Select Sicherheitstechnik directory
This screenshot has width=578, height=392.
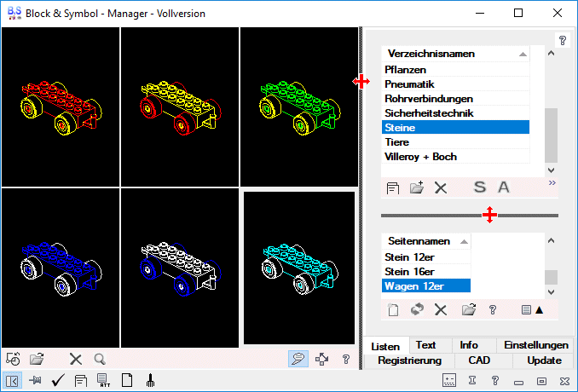click(455, 113)
